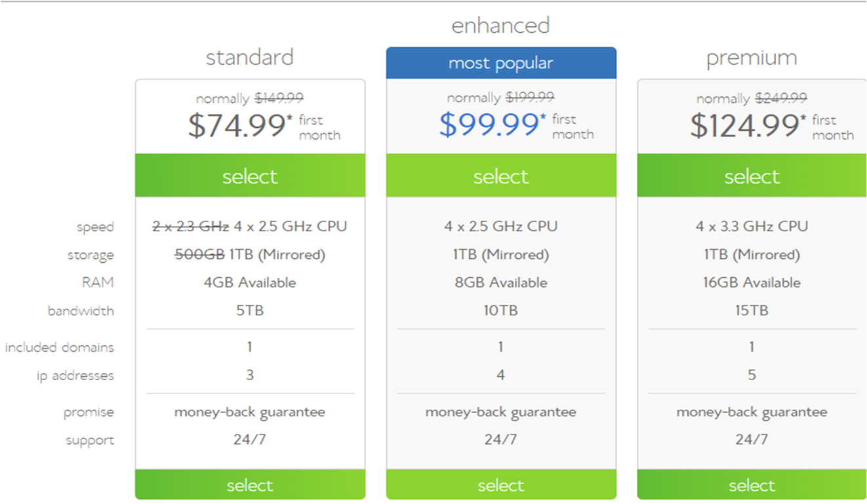Click the top select button for standard plan
Image resolution: width=867 pixels, height=504 pixels.
(x=250, y=176)
